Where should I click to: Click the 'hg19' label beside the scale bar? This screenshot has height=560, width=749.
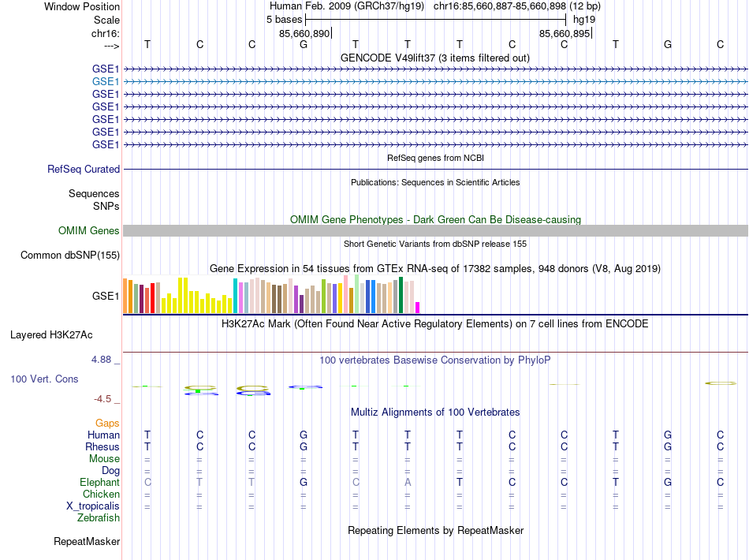(x=584, y=20)
